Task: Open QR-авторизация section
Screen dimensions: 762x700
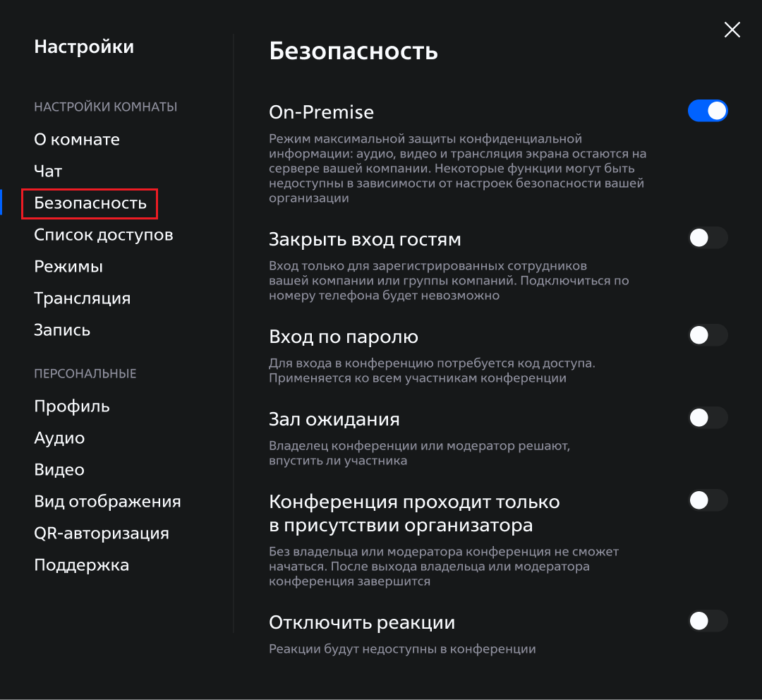Action: pos(102,533)
